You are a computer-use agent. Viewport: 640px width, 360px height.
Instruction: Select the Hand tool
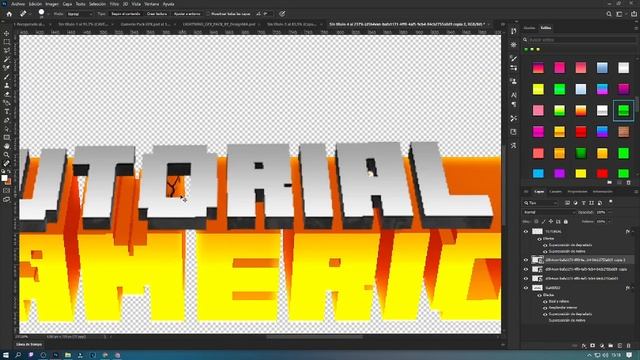(x=7, y=146)
